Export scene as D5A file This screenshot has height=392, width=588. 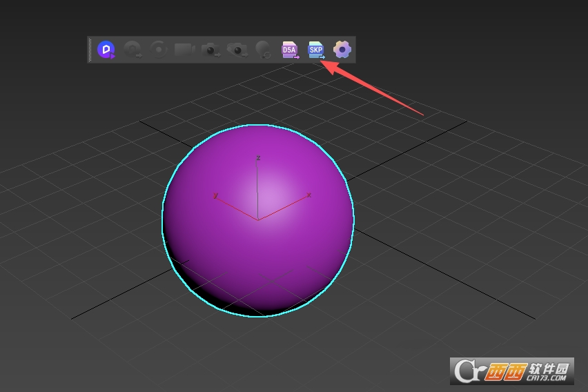(x=290, y=50)
